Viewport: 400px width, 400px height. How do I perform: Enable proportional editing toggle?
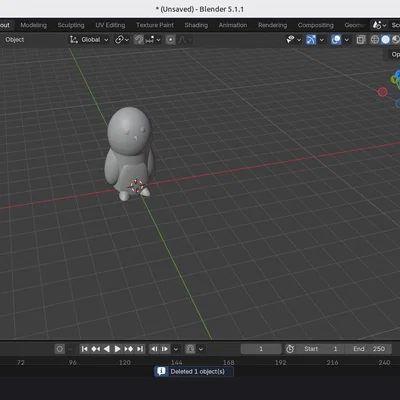click(x=170, y=40)
